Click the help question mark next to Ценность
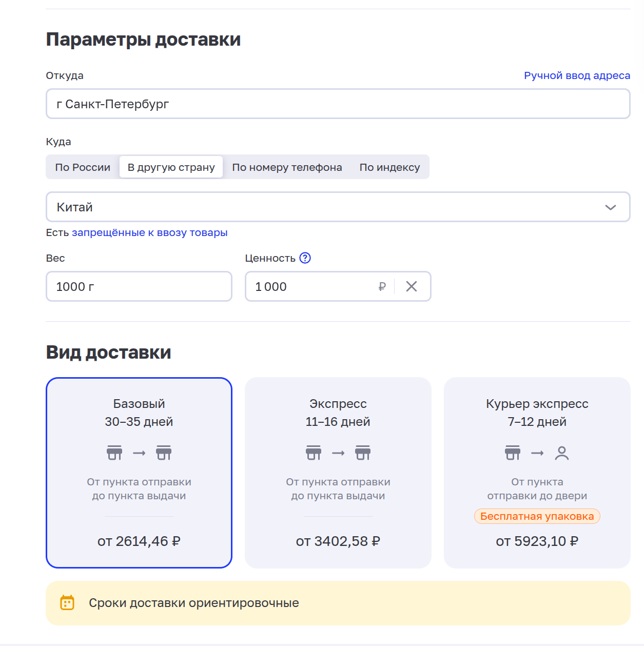 coord(305,258)
